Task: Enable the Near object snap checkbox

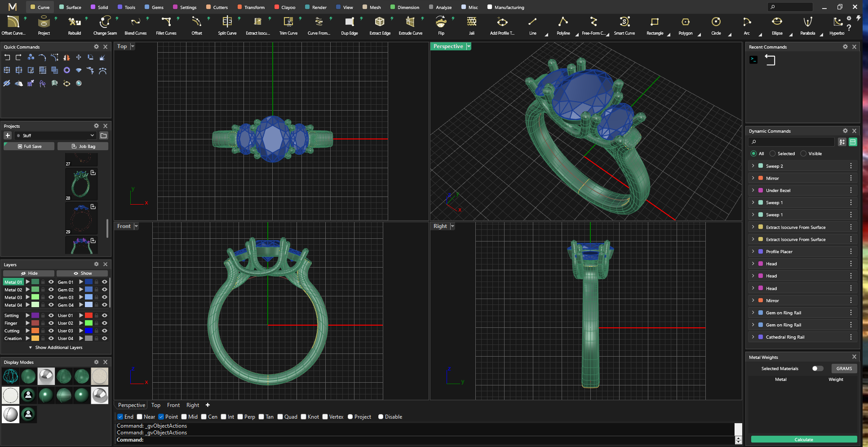Action: [140, 417]
